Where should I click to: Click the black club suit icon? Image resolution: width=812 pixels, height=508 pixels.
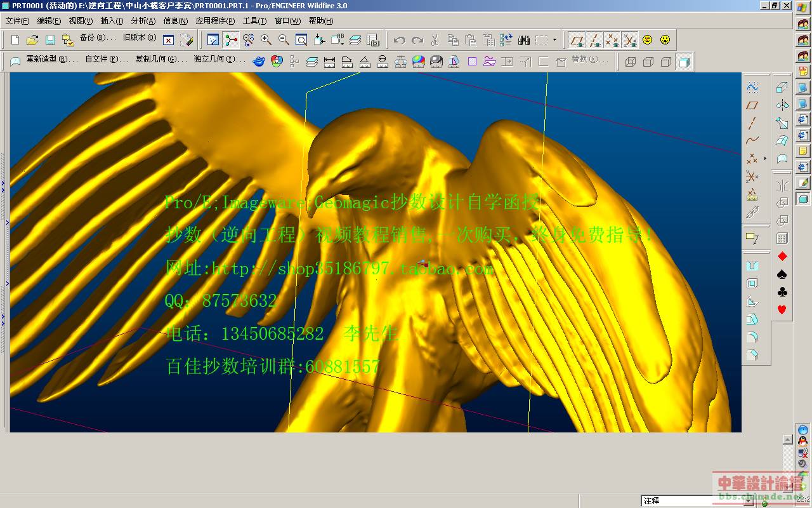click(x=782, y=292)
